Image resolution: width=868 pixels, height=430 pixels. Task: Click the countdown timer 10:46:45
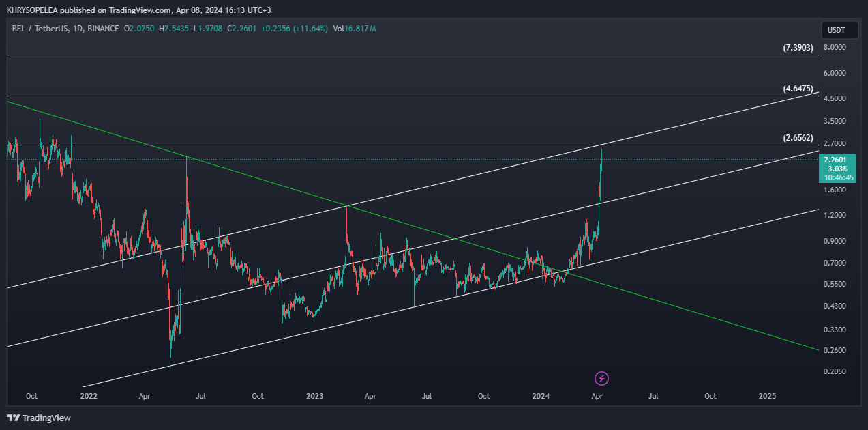click(x=839, y=177)
